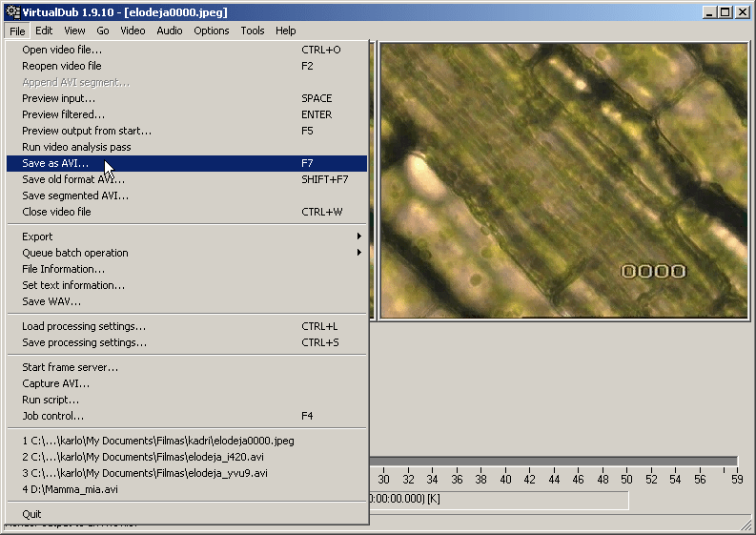
Task: Open the Help menu
Action: click(285, 31)
